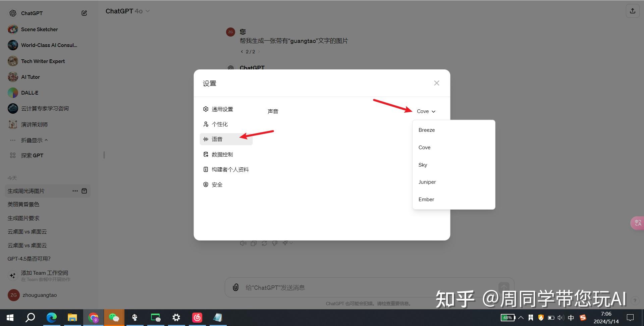Click the regenerate response icon
The image size is (644, 326).
click(264, 243)
